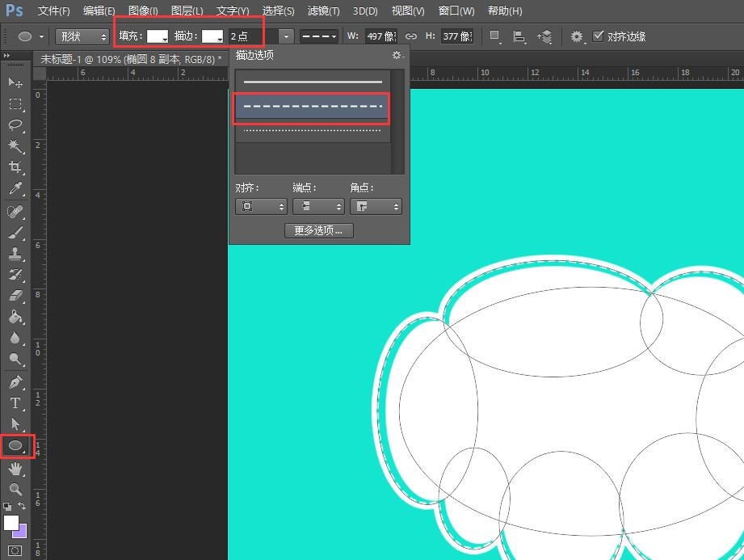Switch to the Hand tool

[15, 468]
